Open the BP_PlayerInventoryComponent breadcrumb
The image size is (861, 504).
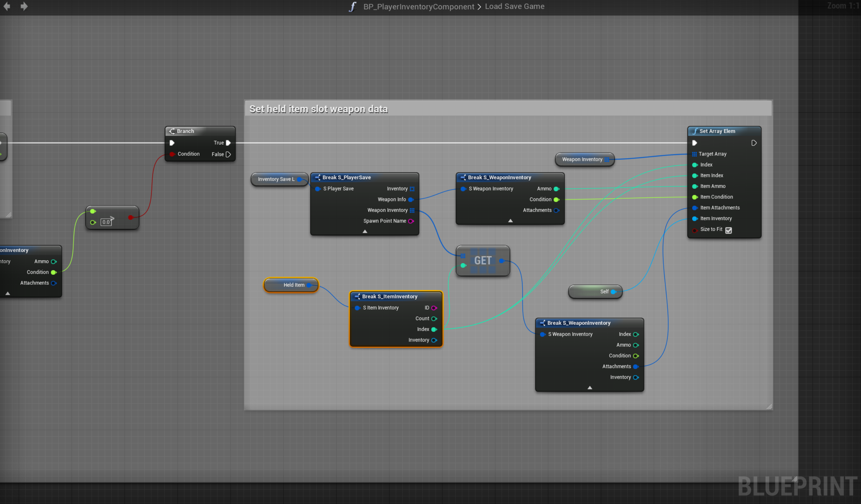pyautogui.click(x=418, y=7)
